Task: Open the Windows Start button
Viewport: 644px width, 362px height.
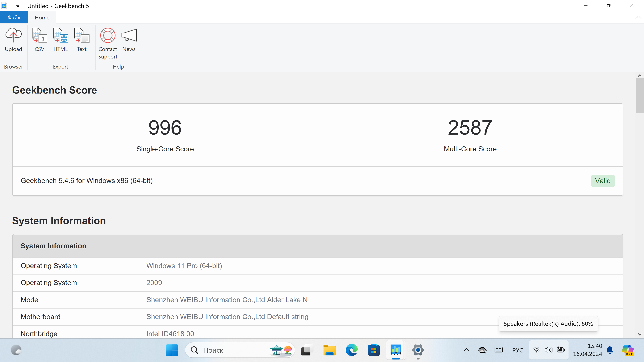Action: 172,350
